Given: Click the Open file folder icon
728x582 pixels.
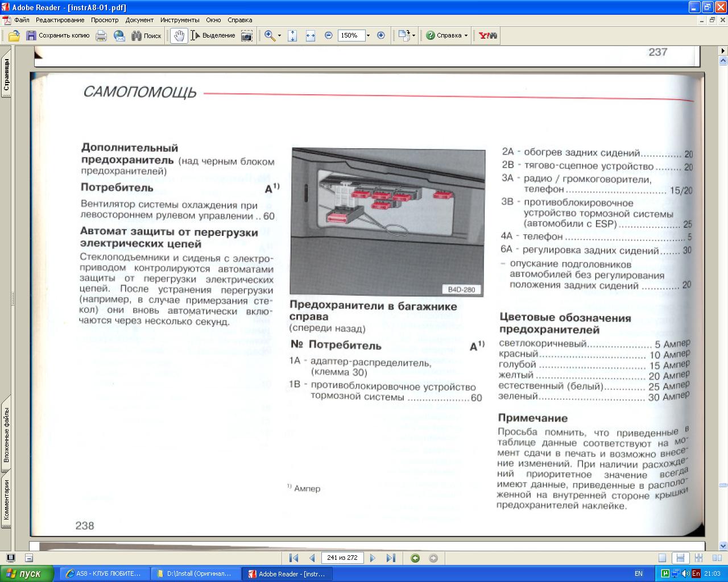Looking at the screenshot, I should (x=14, y=36).
